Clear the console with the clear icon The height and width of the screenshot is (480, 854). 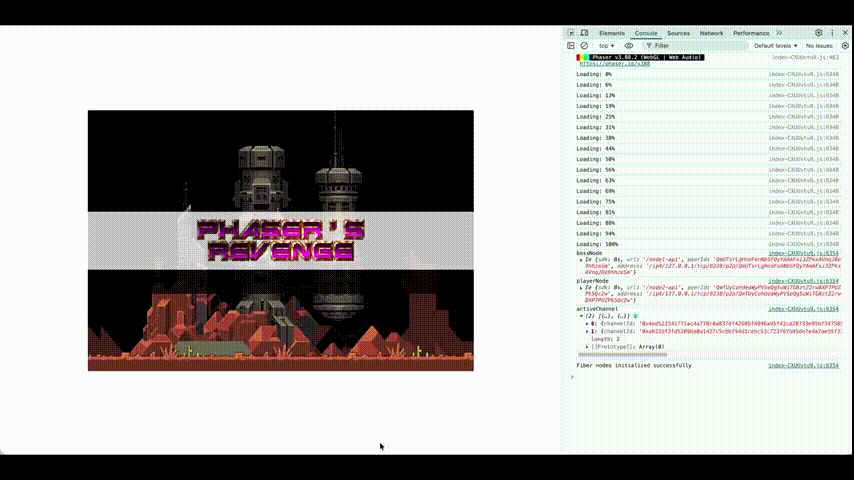click(x=584, y=45)
